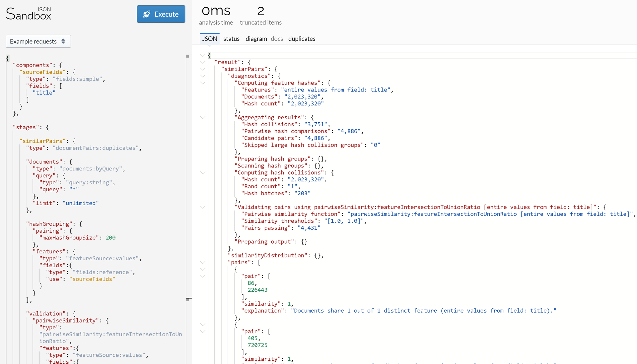
Task: Open the duplicates tab
Action: tap(302, 38)
